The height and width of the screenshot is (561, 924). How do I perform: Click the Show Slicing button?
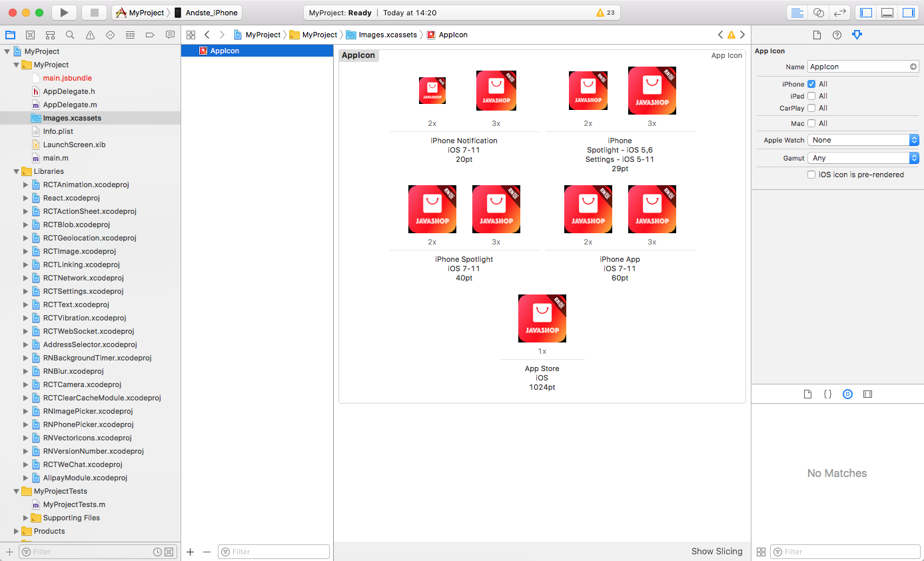point(717,551)
